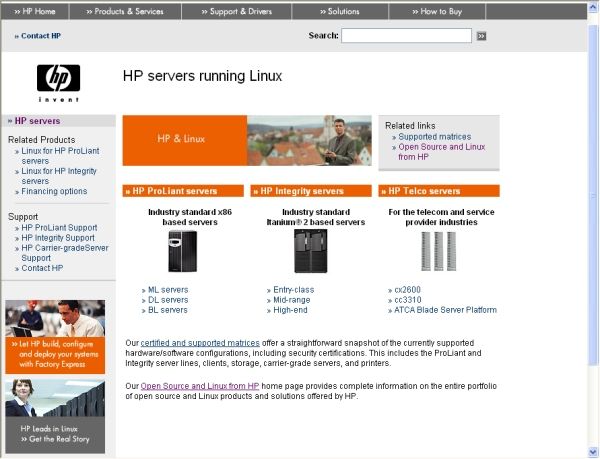The height and width of the screenshot is (459, 600).
Task: Open the HP Leads in Linux promo banner
Action: [55, 417]
